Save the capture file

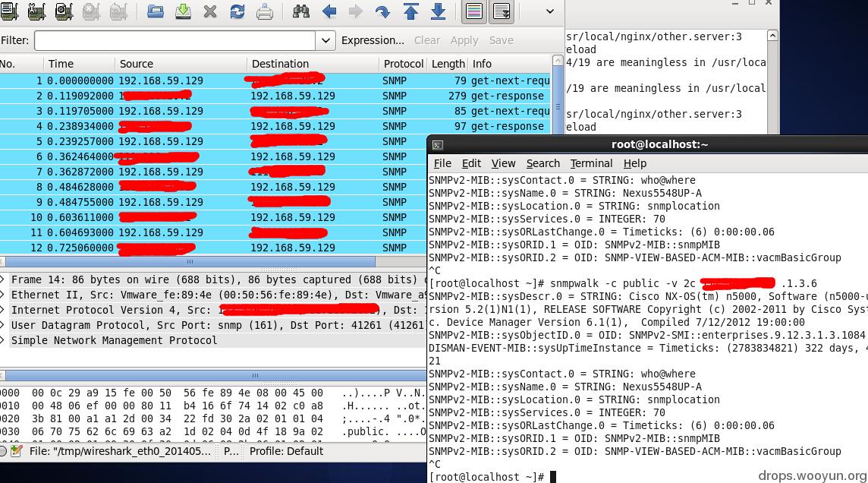(x=183, y=11)
